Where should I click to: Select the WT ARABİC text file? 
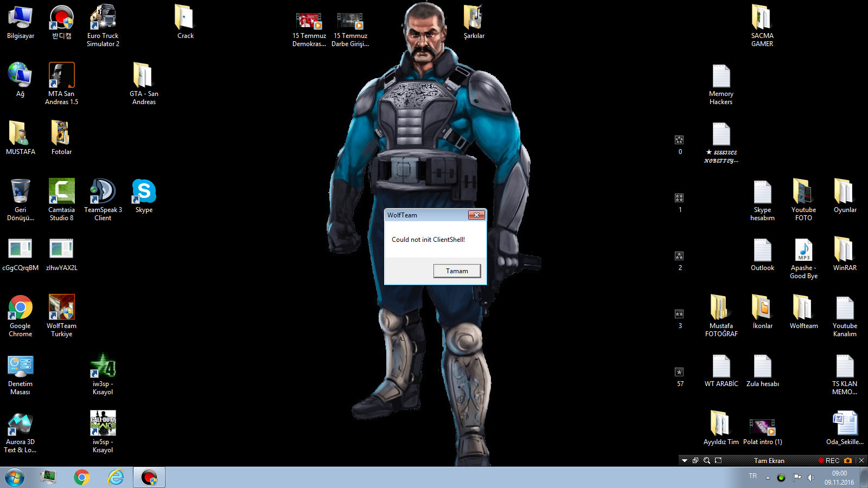(x=722, y=370)
